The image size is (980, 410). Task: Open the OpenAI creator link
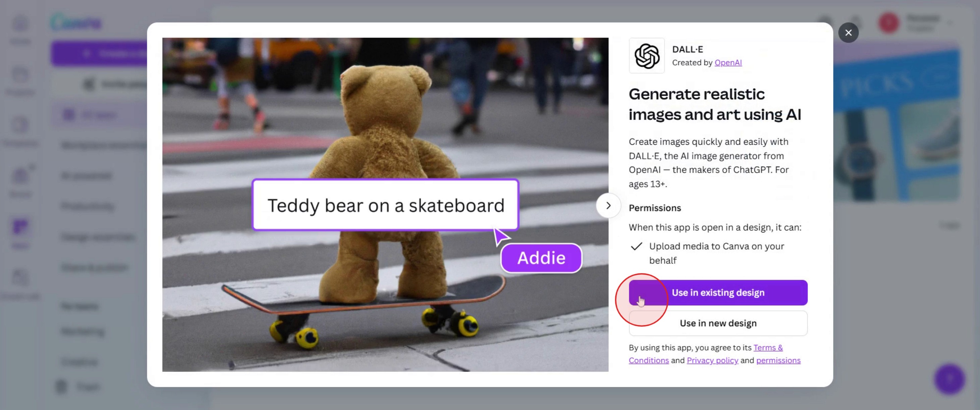728,63
